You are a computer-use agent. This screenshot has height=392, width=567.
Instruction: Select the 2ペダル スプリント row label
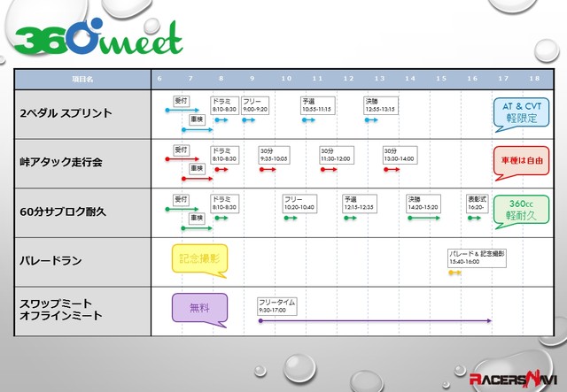[66, 113]
